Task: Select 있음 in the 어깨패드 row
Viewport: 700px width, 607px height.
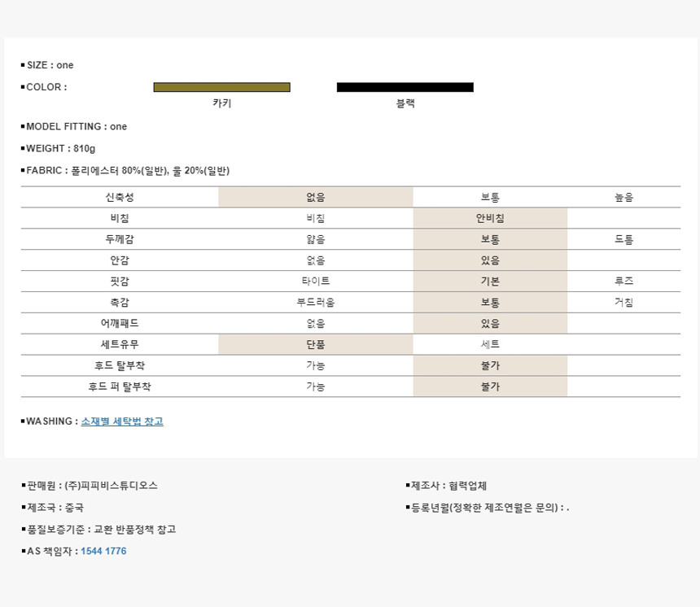Action: click(x=490, y=323)
